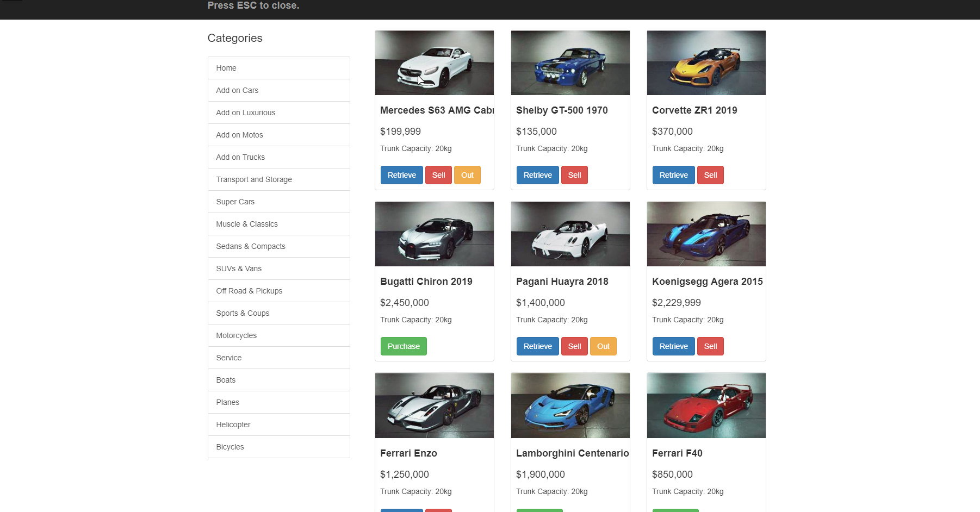The width and height of the screenshot is (980, 512).
Task: Click Out for Mercedes S63 AMG
Action: click(x=467, y=175)
